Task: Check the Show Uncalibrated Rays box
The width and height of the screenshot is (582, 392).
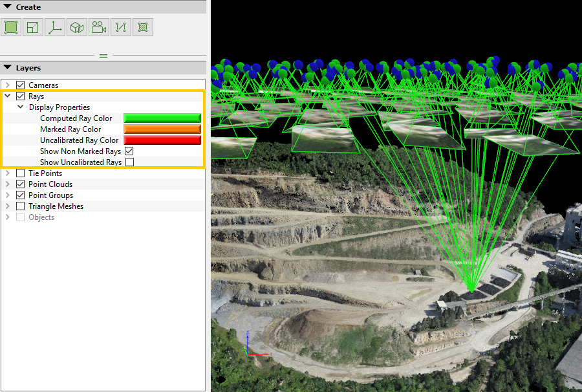Action: click(x=129, y=162)
